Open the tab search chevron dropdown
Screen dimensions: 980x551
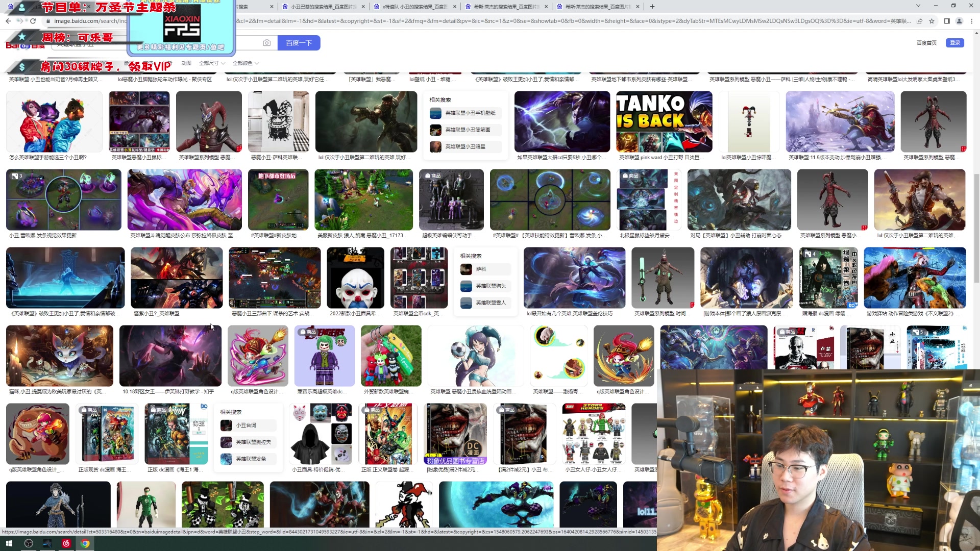tap(918, 6)
